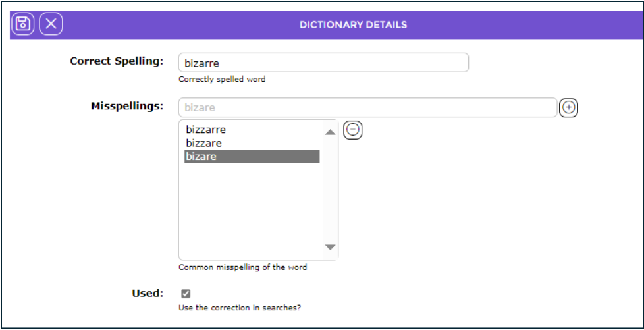
Task: Click the 'Correctly spelled word' hint text
Action: coord(222,79)
